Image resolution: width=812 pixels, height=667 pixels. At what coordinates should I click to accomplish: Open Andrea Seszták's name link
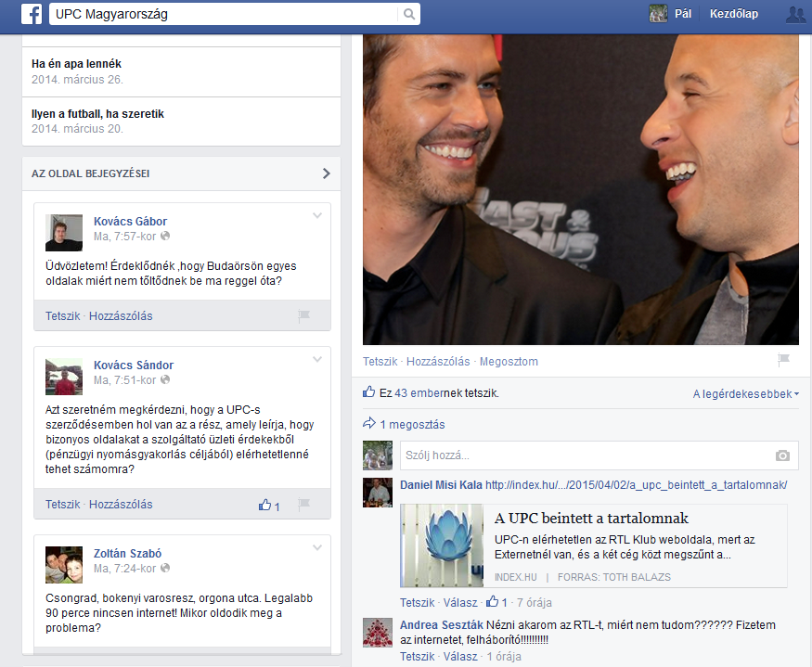tap(441, 625)
